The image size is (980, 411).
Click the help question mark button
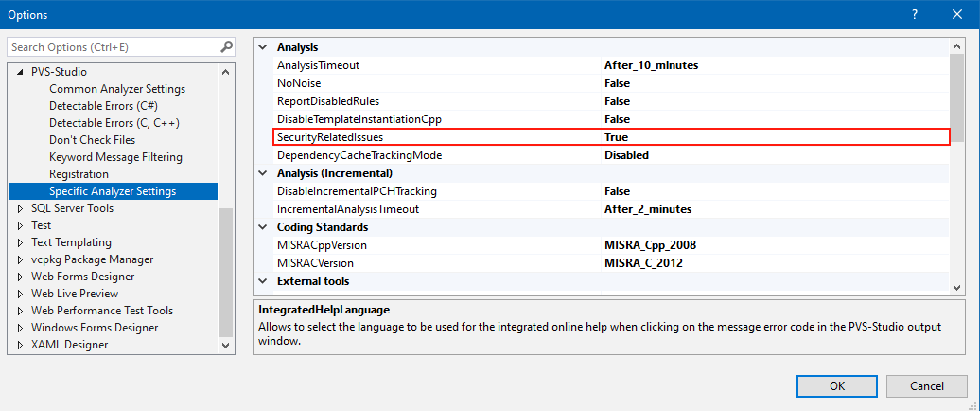tap(914, 14)
